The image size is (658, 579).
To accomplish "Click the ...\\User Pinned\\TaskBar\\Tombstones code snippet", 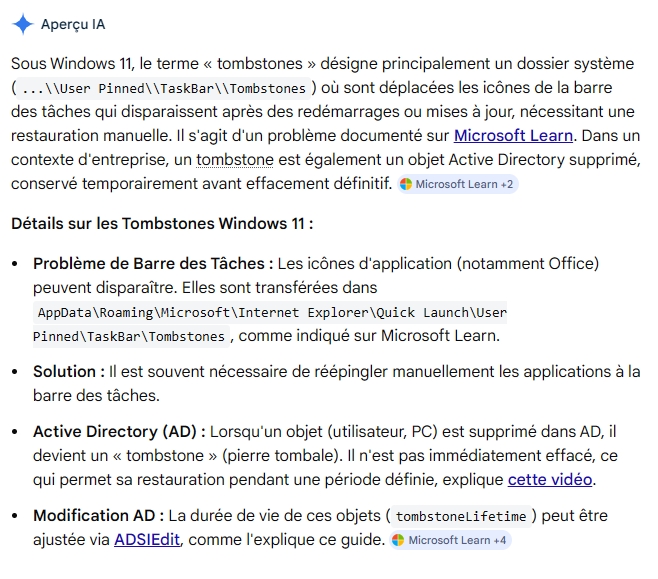I will [164, 89].
